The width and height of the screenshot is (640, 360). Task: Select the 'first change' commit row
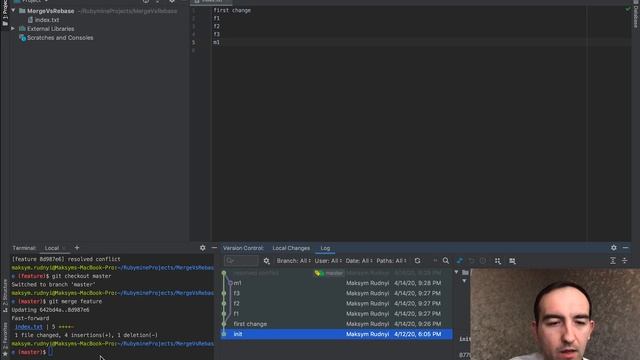click(336, 324)
